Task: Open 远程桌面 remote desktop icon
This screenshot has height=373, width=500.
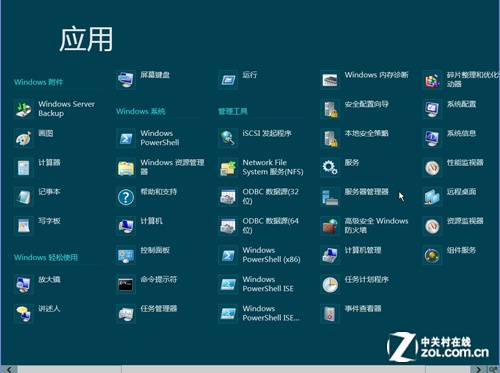Action: point(432,197)
